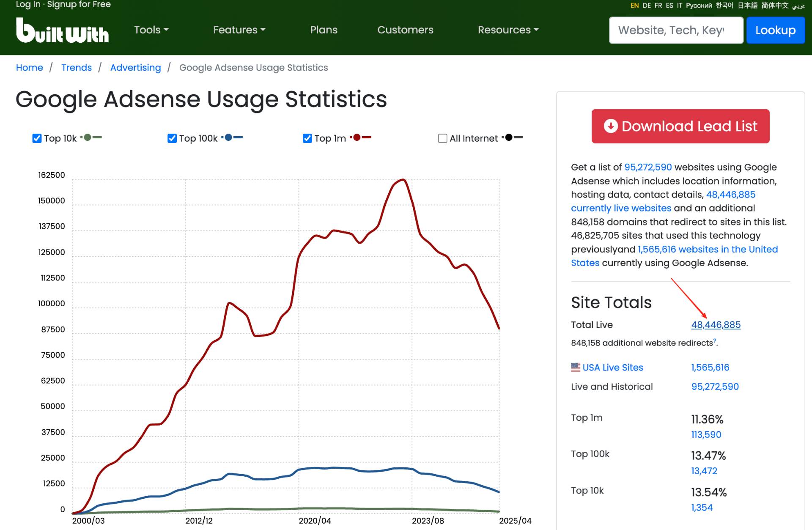Switch language to DE
812x530 pixels.
tap(647, 5)
